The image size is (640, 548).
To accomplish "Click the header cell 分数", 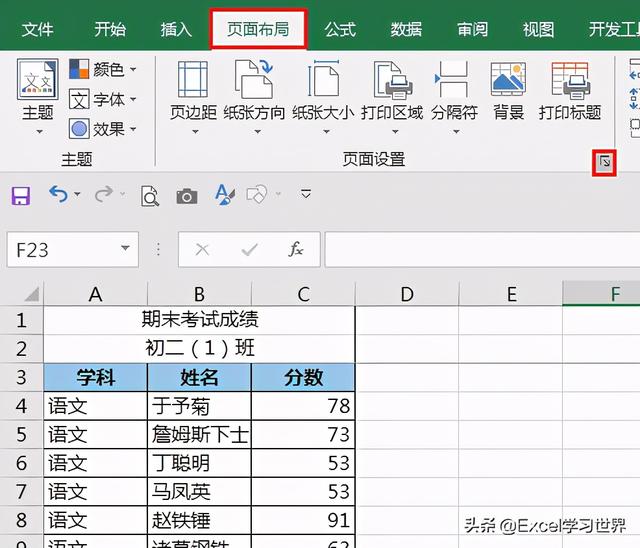I will (x=303, y=377).
